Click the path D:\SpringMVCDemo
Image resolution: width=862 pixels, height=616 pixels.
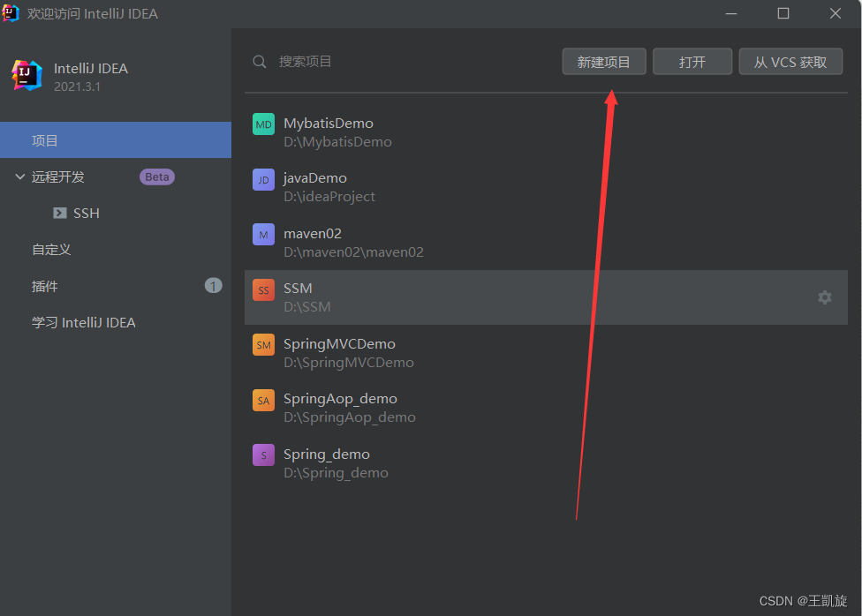tap(349, 363)
